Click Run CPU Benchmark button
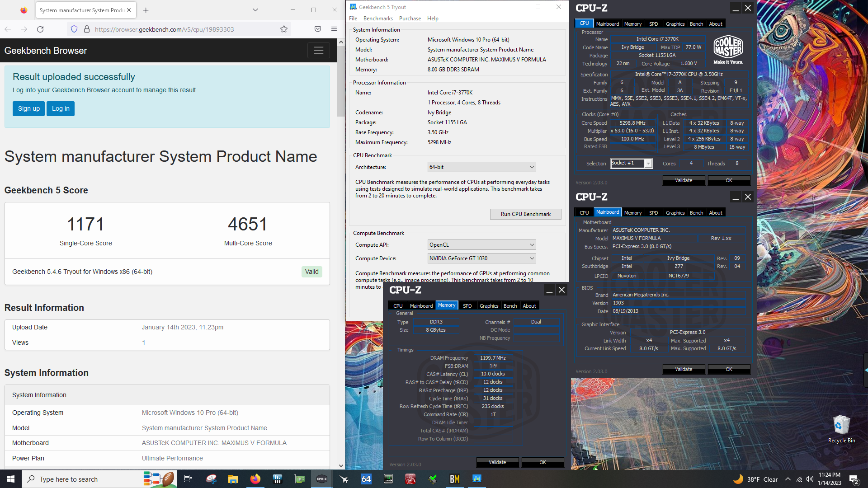The width and height of the screenshot is (868, 488). pyautogui.click(x=525, y=214)
